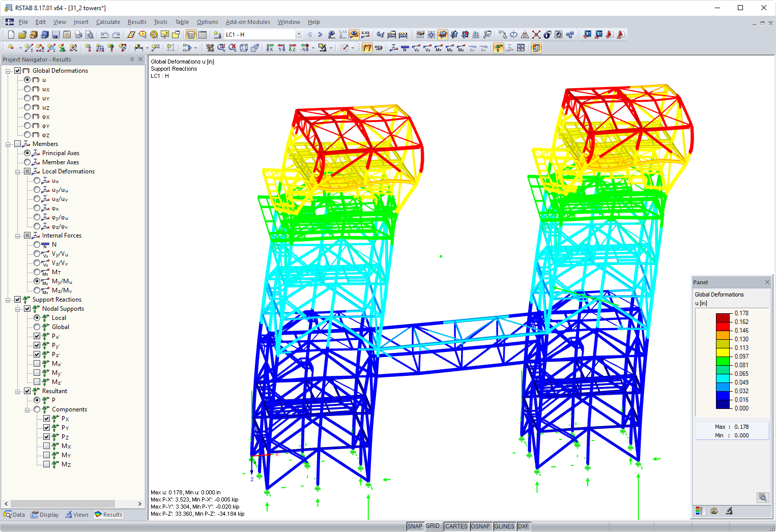This screenshot has height=532, width=776.
Task: Select the My bending moment icon
Action: [x=449, y=48]
